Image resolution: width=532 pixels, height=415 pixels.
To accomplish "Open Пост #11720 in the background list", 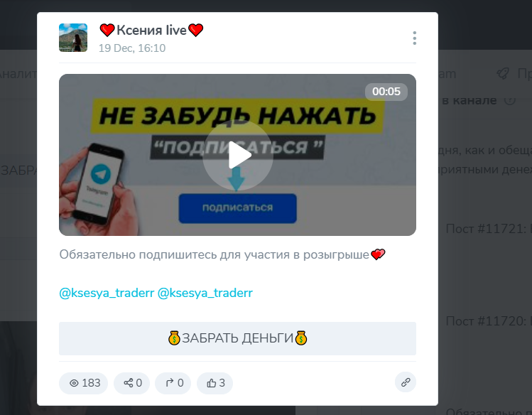I will pyautogui.click(x=489, y=321).
